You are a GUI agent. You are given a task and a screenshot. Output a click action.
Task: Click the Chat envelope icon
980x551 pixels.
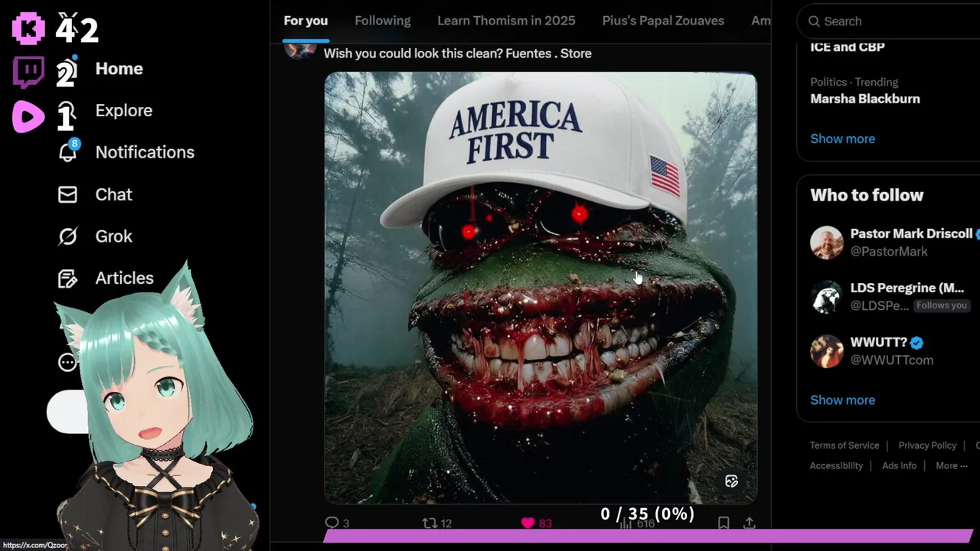(x=67, y=194)
